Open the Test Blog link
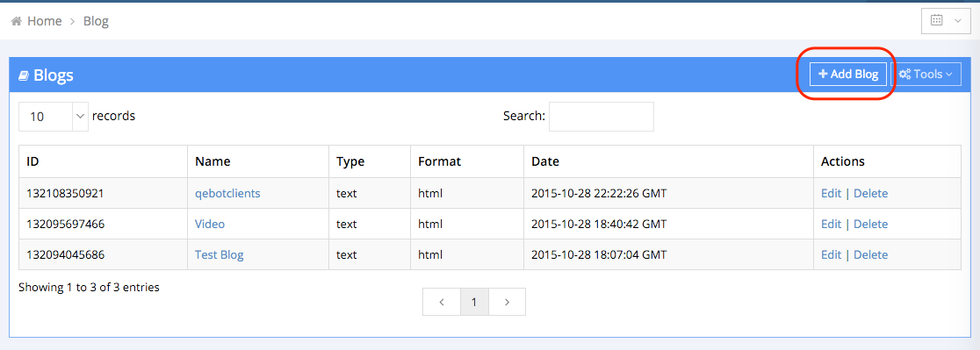980x350 pixels. [x=220, y=254]
